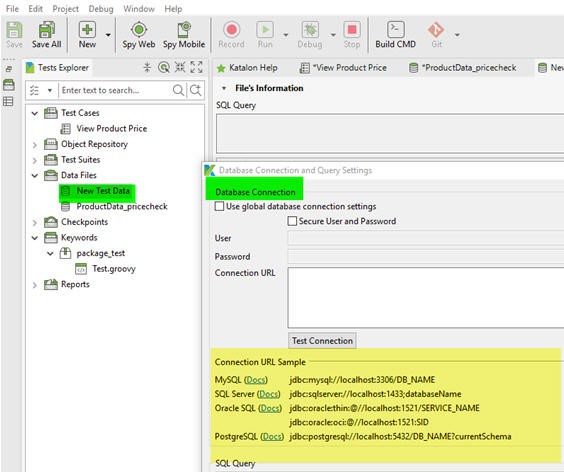
Task: Collapse the Test Cases tree node
Action: pos(35,113)
